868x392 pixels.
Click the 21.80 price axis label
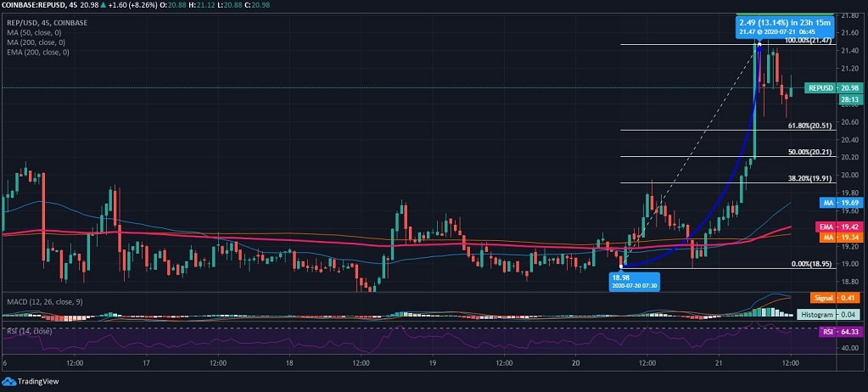[x=850, y=15]
